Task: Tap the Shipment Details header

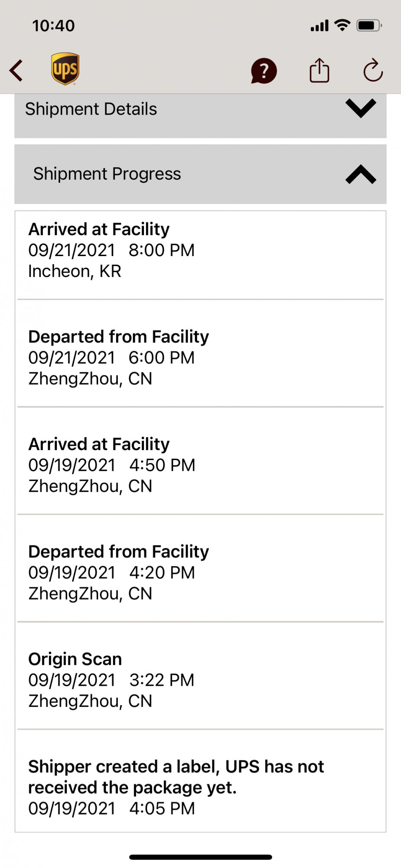Action: [x=200, y=116]
